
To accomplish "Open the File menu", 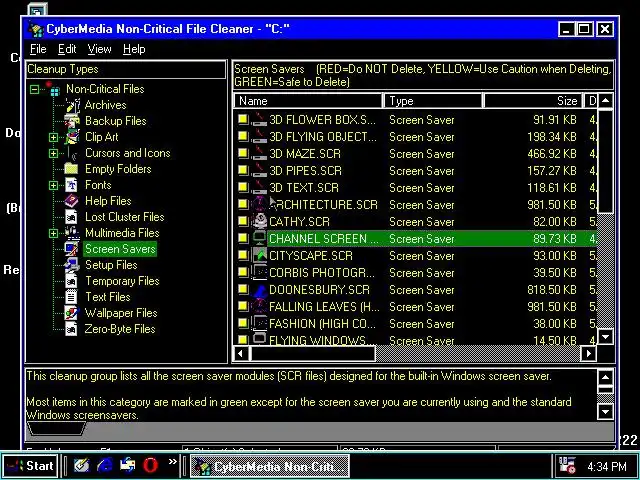I will click(x=38, y=49).
